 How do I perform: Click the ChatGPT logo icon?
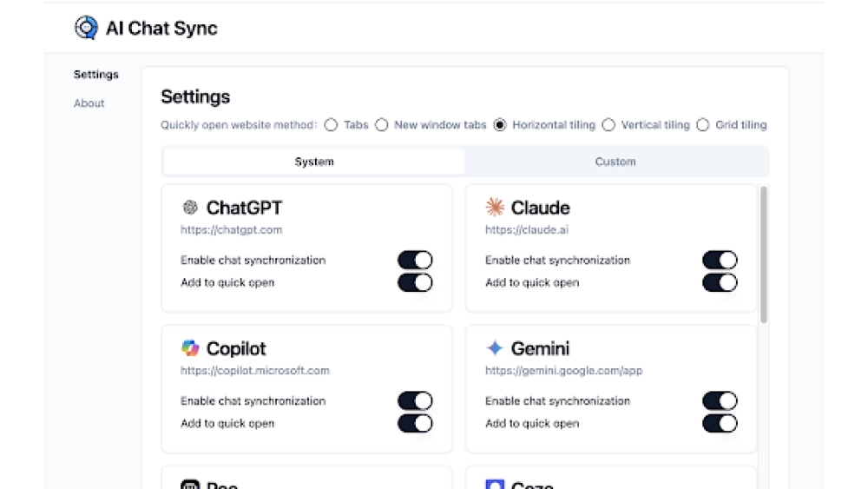tap(190, 208)
